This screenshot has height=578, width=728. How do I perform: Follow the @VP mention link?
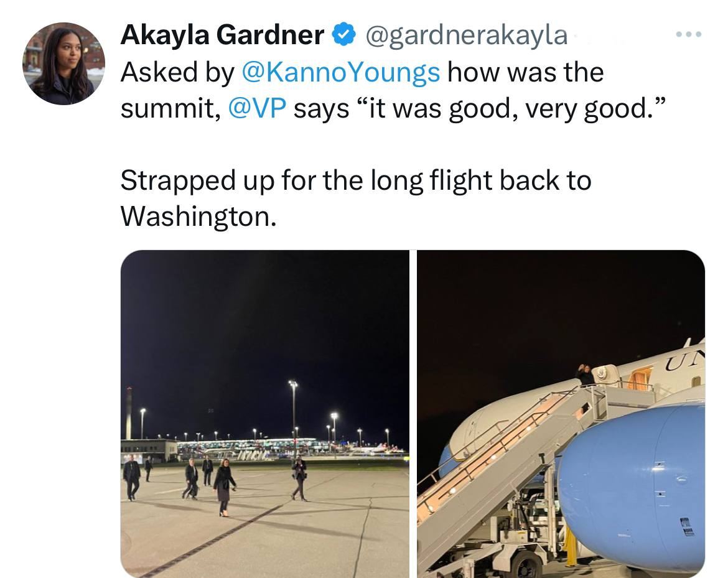point(258,108)
